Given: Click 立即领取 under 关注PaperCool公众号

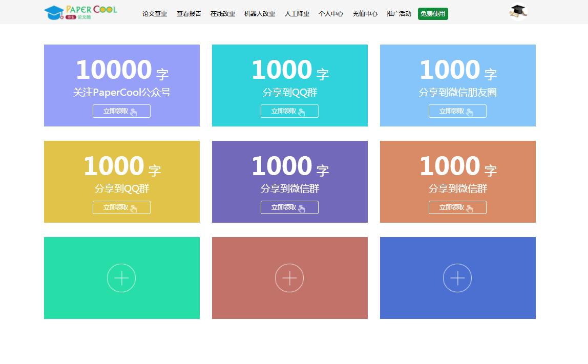Looking at the screenshot, I should (121, 111).
